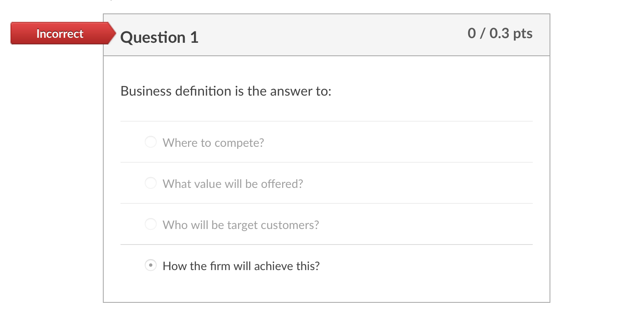The height and width of the screenshot is (333, 644).
Task: Click the border edge of the question card
Action: click(549, 168)
